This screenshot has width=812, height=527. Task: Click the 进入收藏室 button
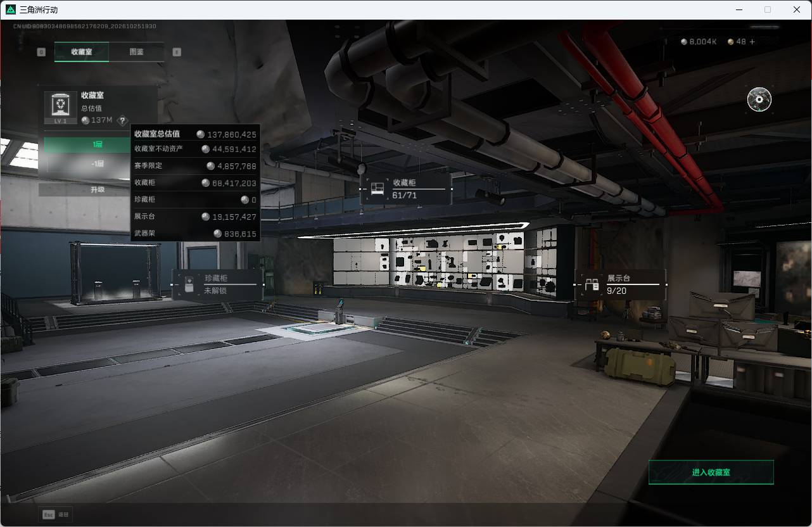tap(711, 473)
